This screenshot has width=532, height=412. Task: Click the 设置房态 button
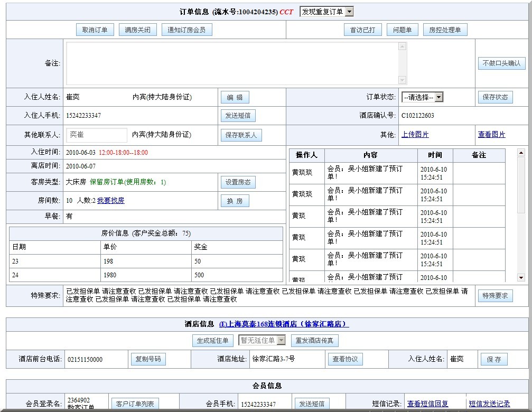coord(238,182)
